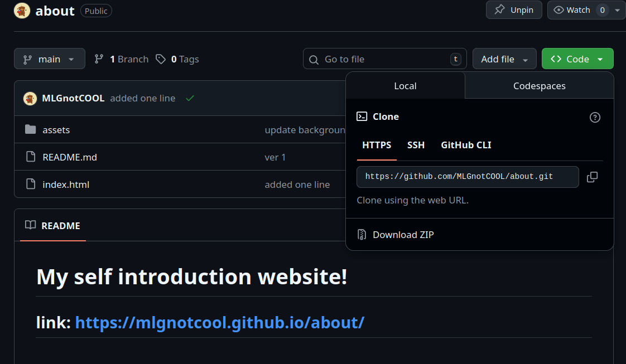Select the GitHub CLI clone tab
This screenshot has height=364, width=626.
tap(466, 145)
